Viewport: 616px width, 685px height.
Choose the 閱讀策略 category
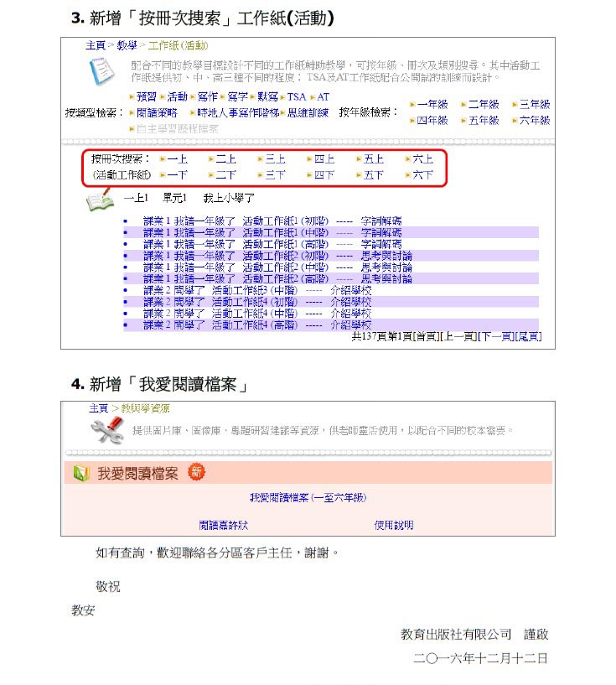point(156,112)
